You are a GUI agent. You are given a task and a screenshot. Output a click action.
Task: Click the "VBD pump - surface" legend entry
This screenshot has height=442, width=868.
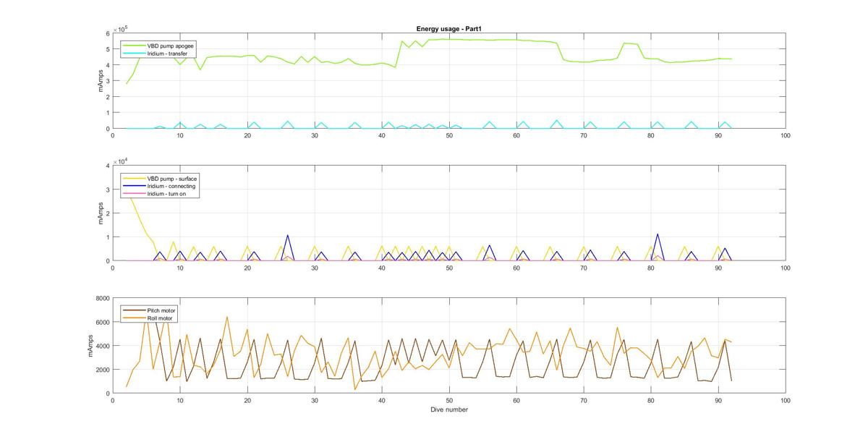pyautogui.click(x=158, y=178)
